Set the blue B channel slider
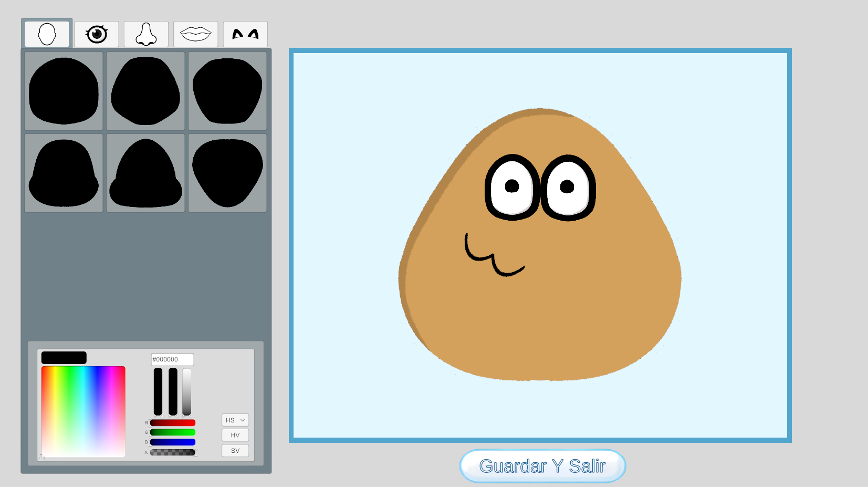 pyautogui.click(x=173, y=442)
